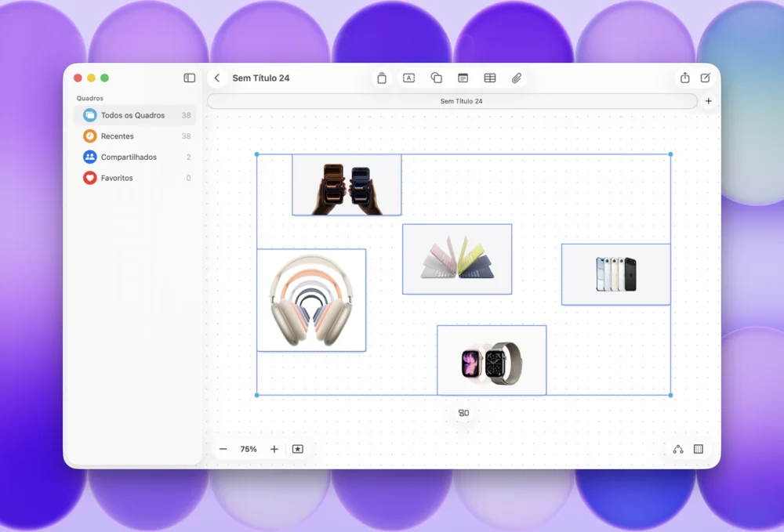
Task: Toggle the grid display icon
Action: (699, 449)
